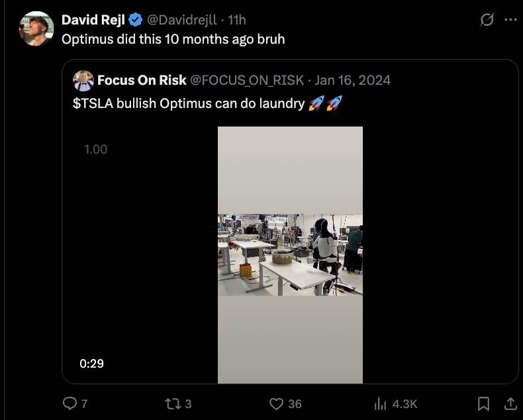
Task: Click Focus On Risk's avatar
Action: point(83,81)
